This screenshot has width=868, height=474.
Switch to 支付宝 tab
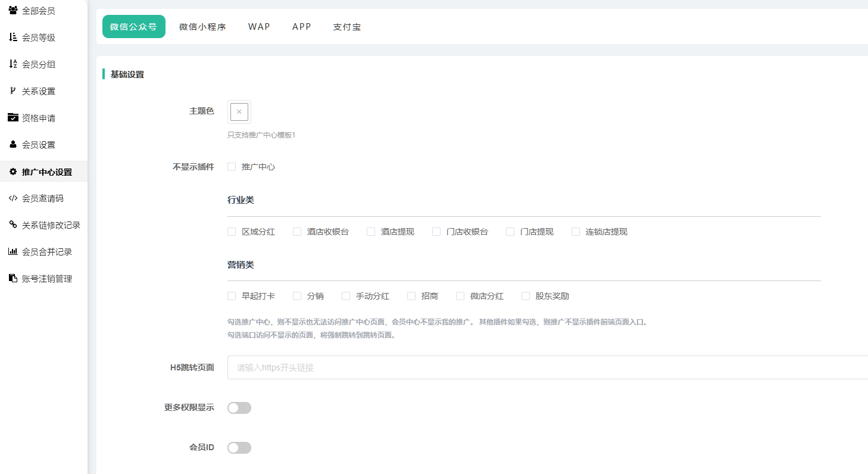pos(347,27)
